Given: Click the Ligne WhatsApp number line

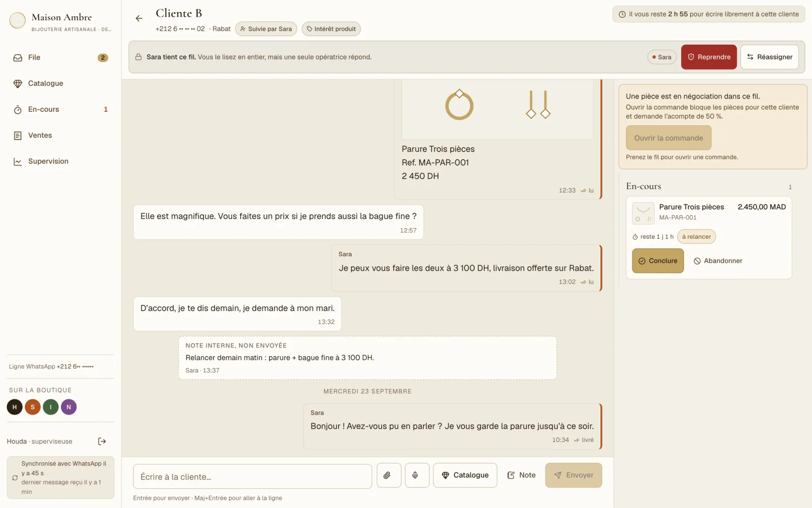Looking at the screenshot, I should (51, 366).
